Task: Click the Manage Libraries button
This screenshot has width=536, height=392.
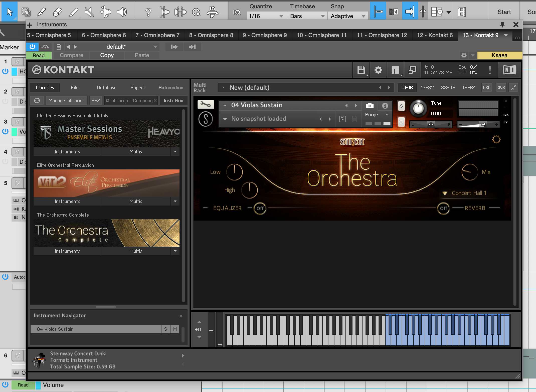Action: 66,101
